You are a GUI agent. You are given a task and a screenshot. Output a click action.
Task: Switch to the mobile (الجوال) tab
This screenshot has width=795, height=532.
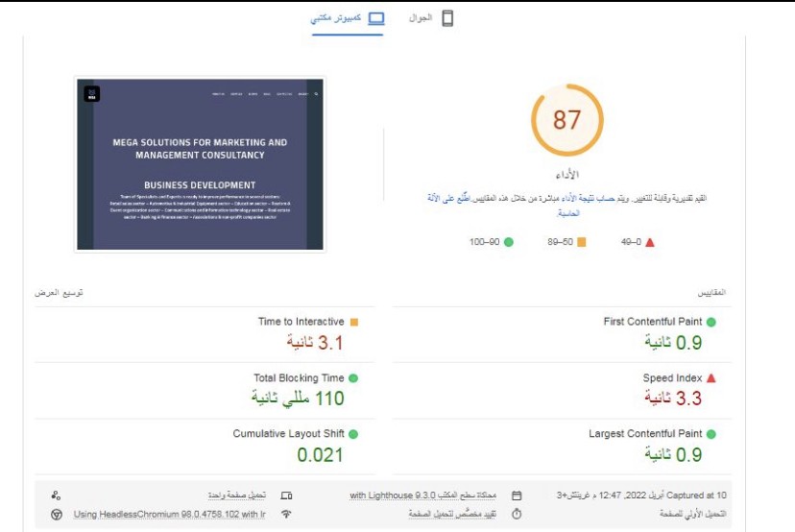tap(431, 18)
